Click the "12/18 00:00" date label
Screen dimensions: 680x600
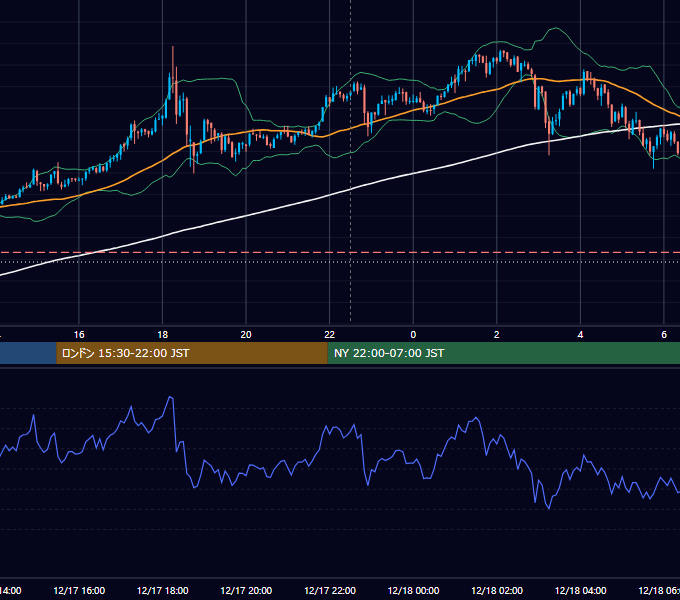413,590
